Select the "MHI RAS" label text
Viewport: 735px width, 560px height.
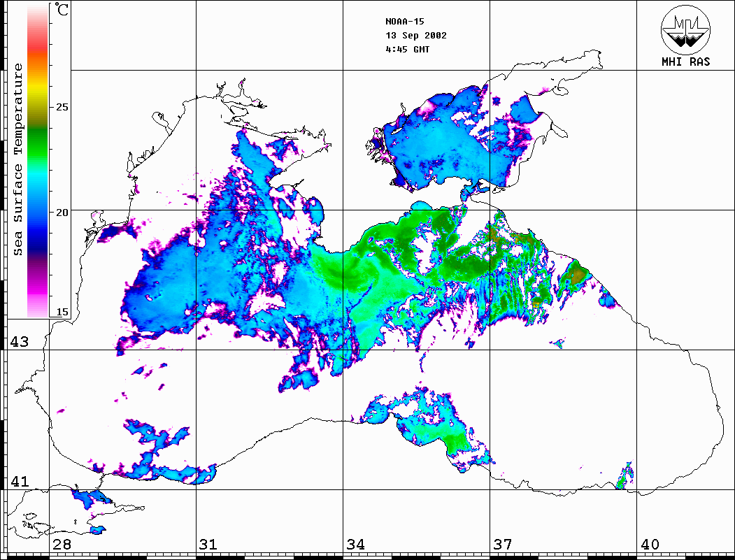point(685,62)
